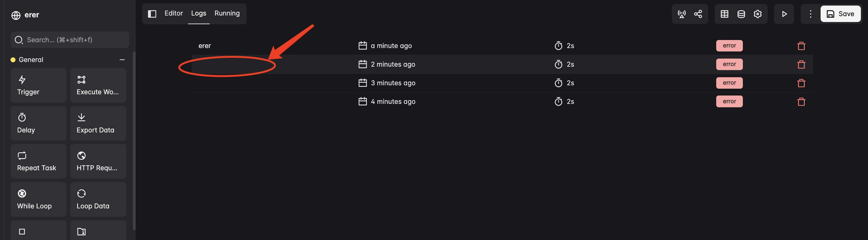Select the Delay node
This screenshot has height=240, width=868.
pyautogui.click(x=38, y=123)
